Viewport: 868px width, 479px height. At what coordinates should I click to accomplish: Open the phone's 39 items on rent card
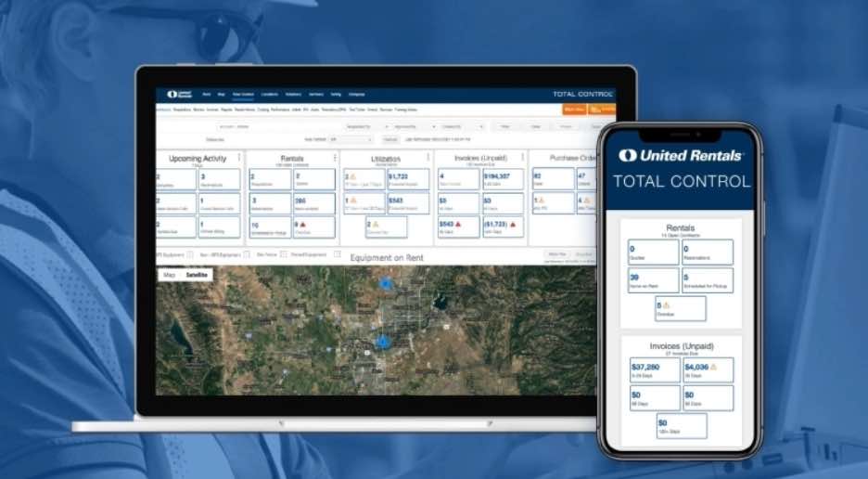click(x=654, y=280)
